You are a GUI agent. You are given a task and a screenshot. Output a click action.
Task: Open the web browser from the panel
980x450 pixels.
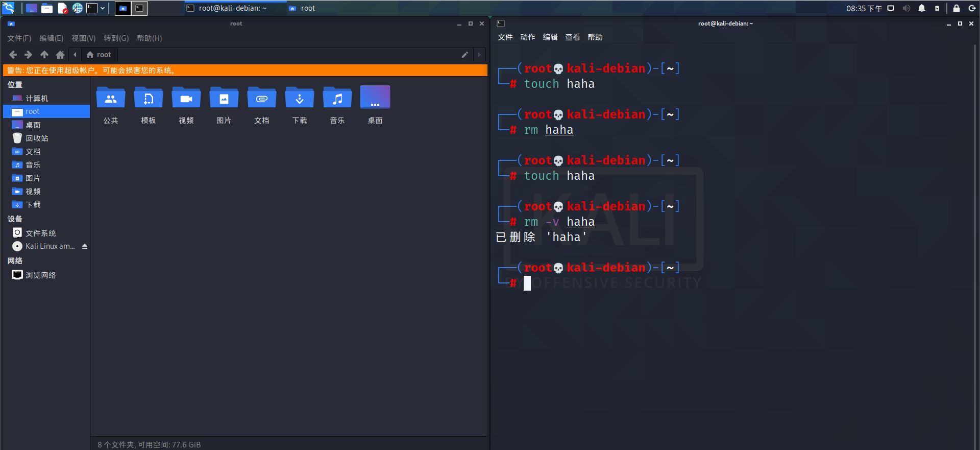[x=77, y=8]
